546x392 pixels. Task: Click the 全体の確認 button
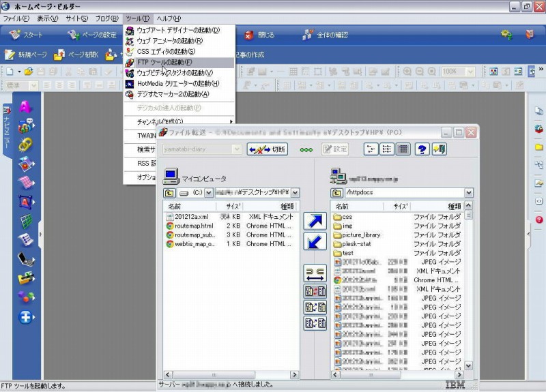point(326,35)
